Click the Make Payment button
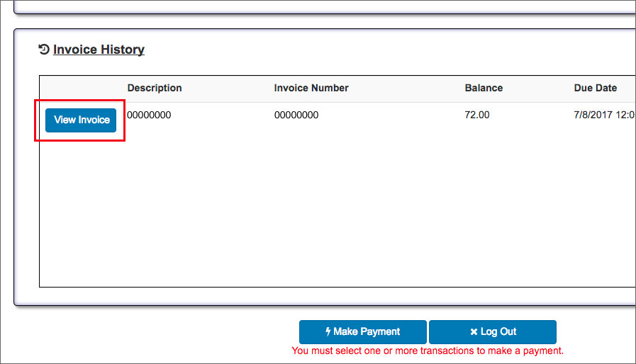The height and width of the screenshot is (364, 636). [x=362, y=332]
